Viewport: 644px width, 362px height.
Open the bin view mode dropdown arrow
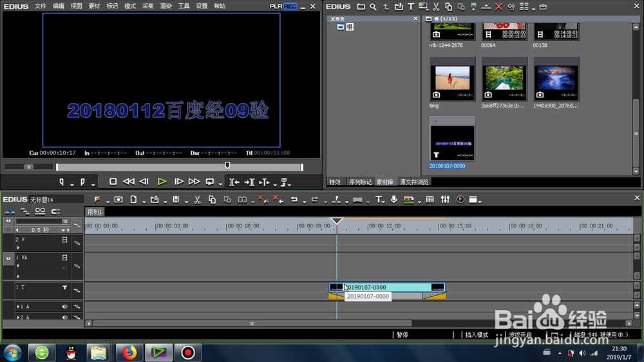click(533, 8)
